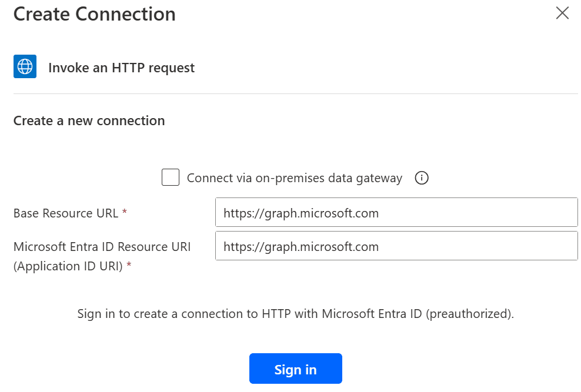
Task: Close the Create Connection dialog
Action: [562, 13]
